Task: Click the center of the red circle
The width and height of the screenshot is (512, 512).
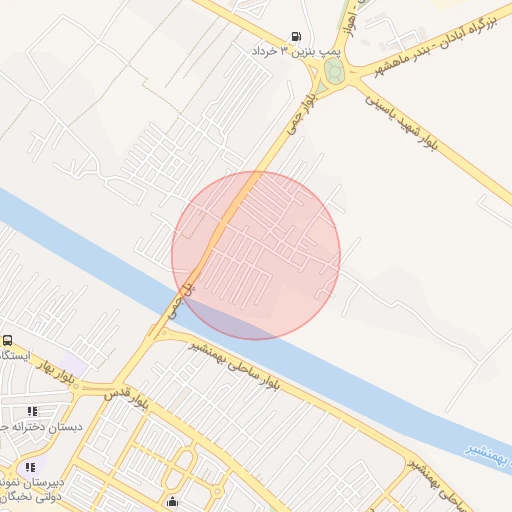Action: pos(256,255)
